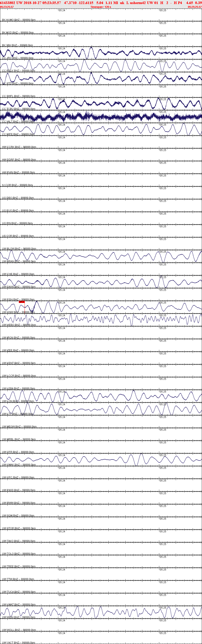Click the UW LEBA BHZ station label
This screenshot has height=644, width=202.
pyautogui.click(x=19, y=389)
